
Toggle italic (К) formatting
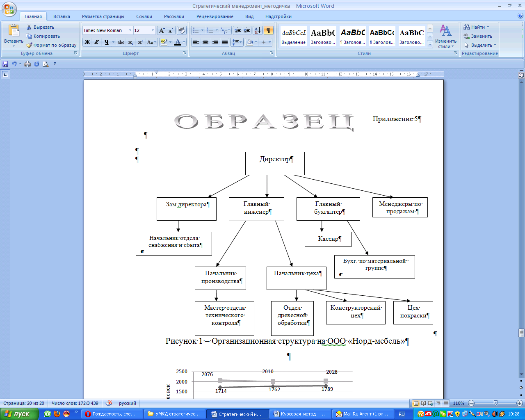(97, 42)
